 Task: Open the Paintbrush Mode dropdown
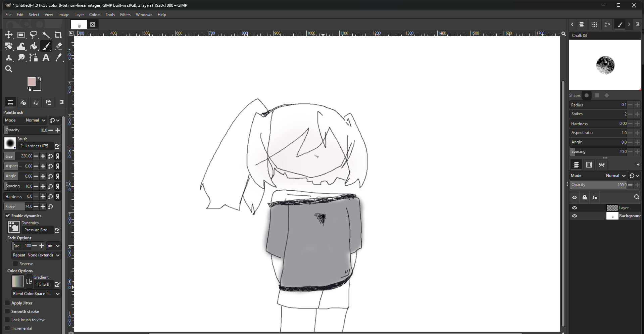[x=35, y=120]
